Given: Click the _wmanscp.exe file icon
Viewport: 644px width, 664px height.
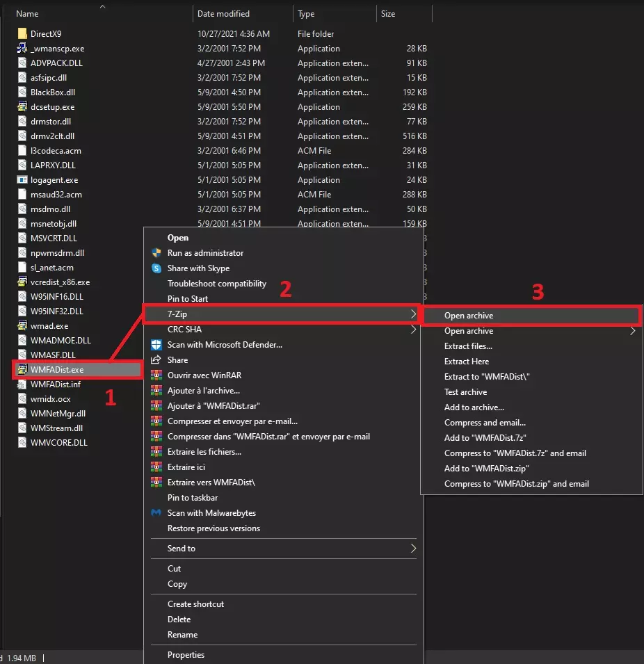Looking at the screenshot, I should [x=22, y=48].
